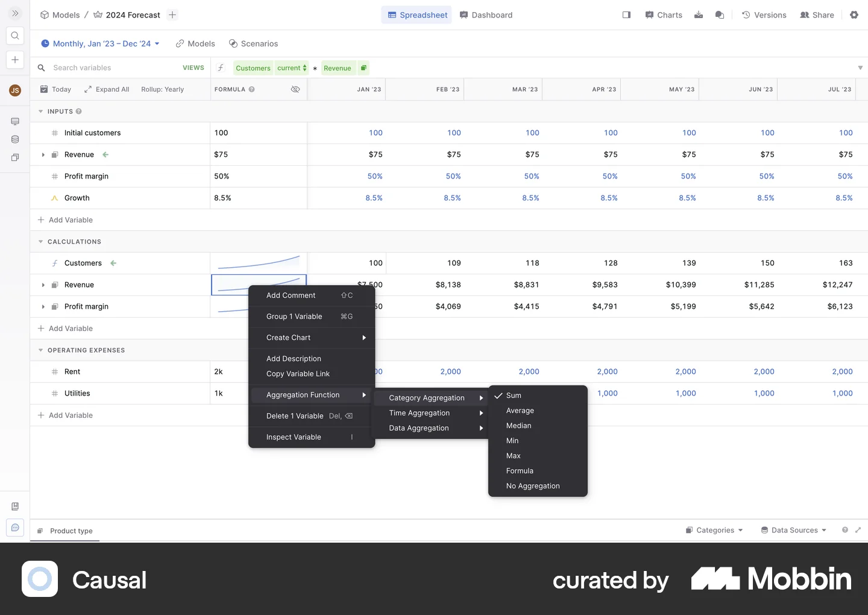The image size is (868, 615).
Task: Switch to the Dashboard tab
Action: pos(486,15)
